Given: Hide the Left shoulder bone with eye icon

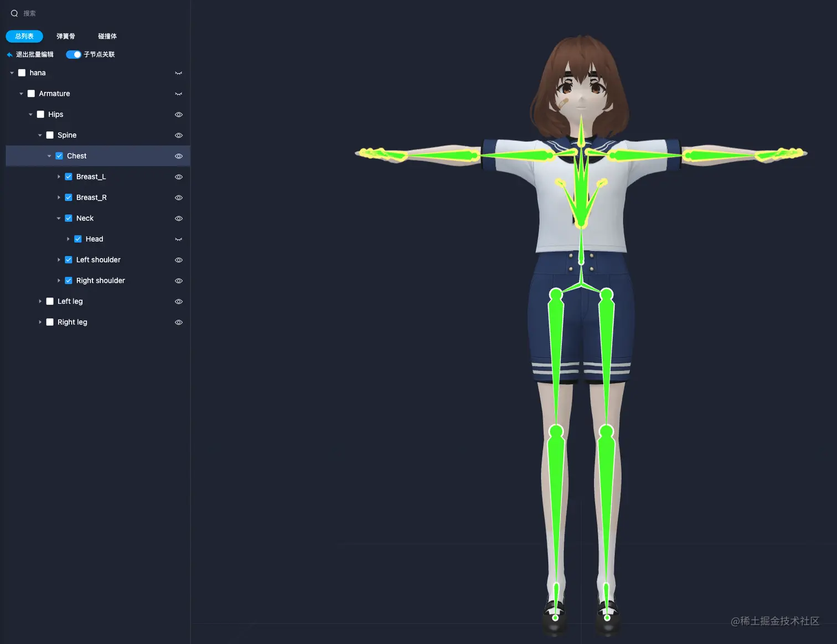Looking at the screenshot, I should [178, 260].
